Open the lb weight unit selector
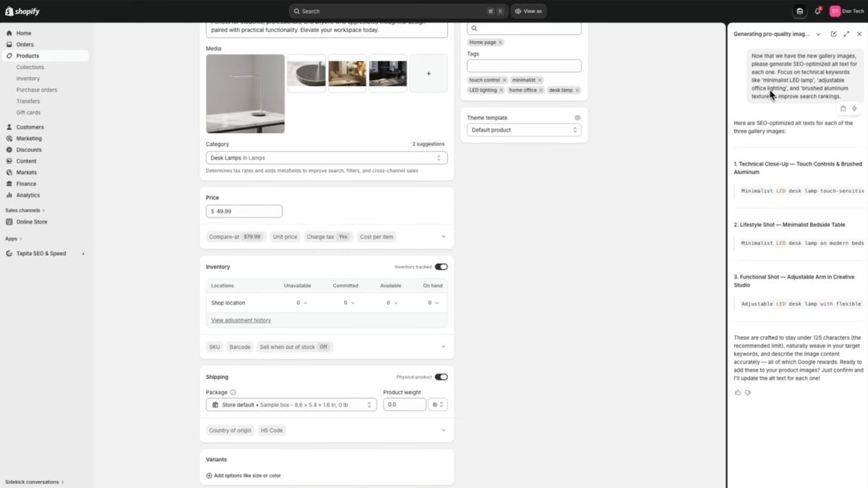 [438, 405]
